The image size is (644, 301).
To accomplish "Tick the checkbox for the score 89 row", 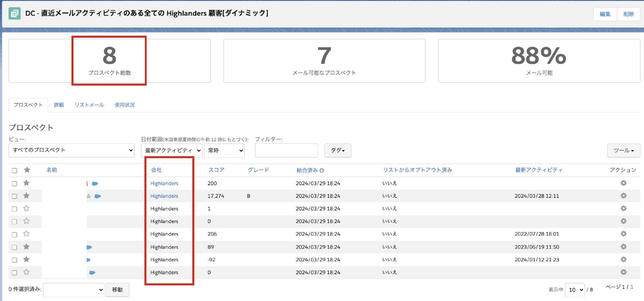I will pyautogui.click(x=14, y=247).
